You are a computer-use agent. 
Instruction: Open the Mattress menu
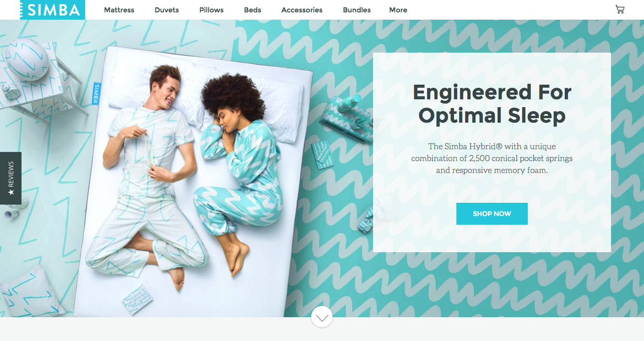pos(119,10)
